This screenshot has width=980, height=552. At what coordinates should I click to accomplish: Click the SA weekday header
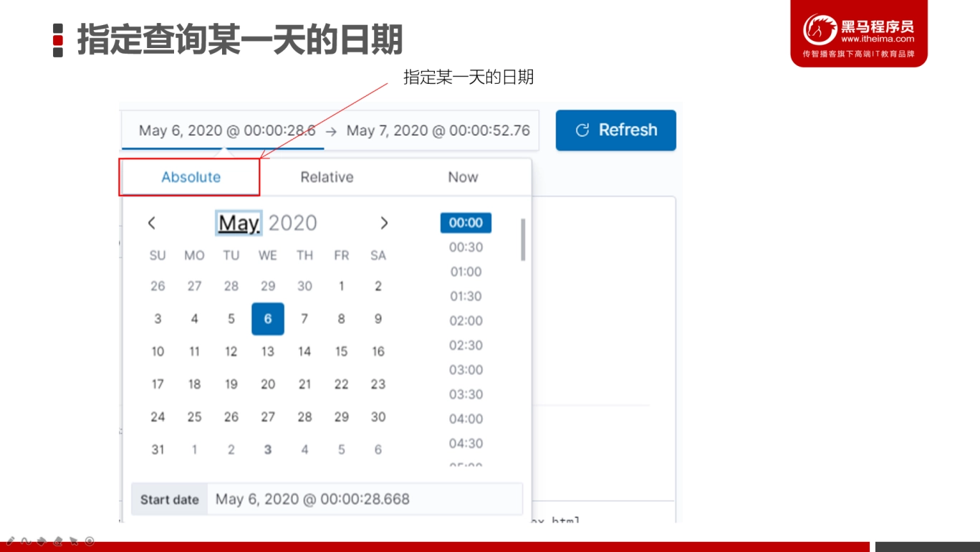(x=378, y=255)
